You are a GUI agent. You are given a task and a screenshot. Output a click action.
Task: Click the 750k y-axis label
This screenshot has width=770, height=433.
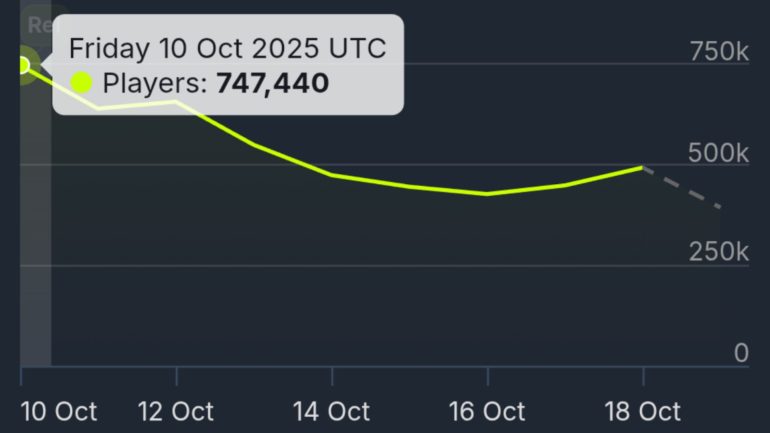click(719, 51)
